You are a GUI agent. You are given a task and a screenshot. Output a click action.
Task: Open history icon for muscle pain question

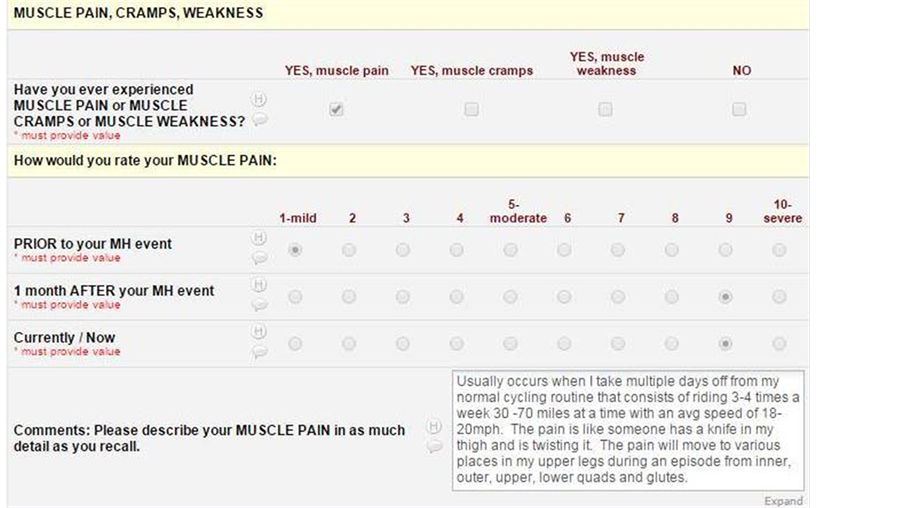(x=259, y=100)
